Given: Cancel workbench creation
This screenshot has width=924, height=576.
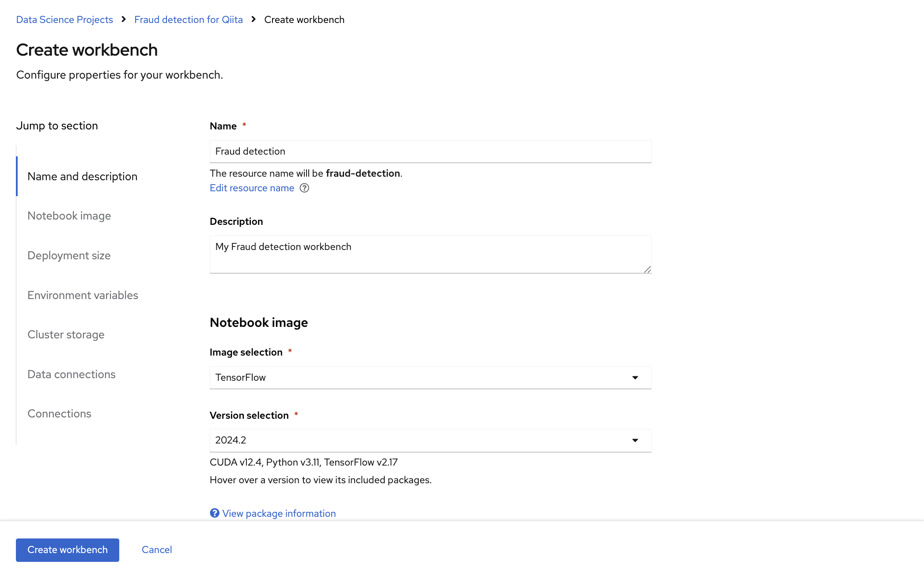Looking at the screenshot, I should tap(156, 549).
